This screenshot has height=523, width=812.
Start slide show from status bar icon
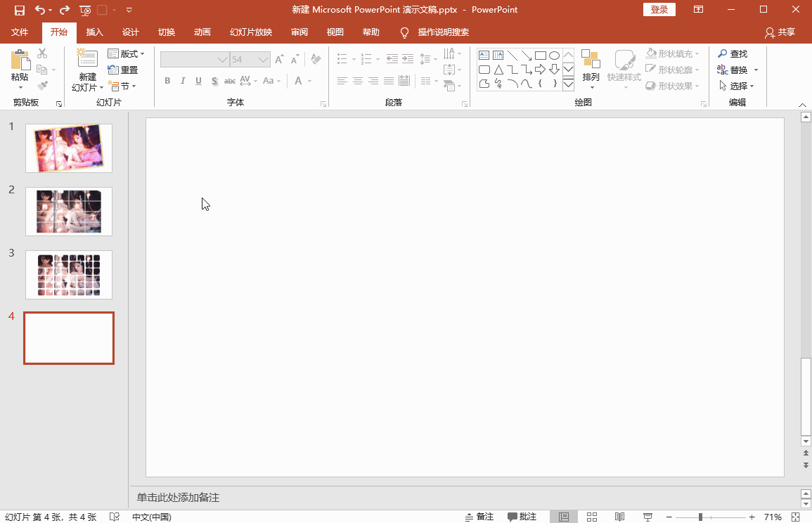point(647,517)
